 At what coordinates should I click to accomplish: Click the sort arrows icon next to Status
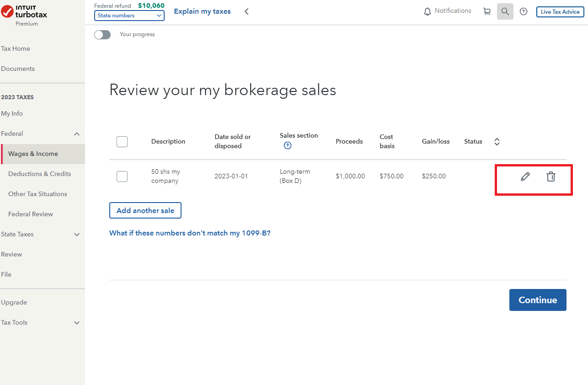(497, 142)
